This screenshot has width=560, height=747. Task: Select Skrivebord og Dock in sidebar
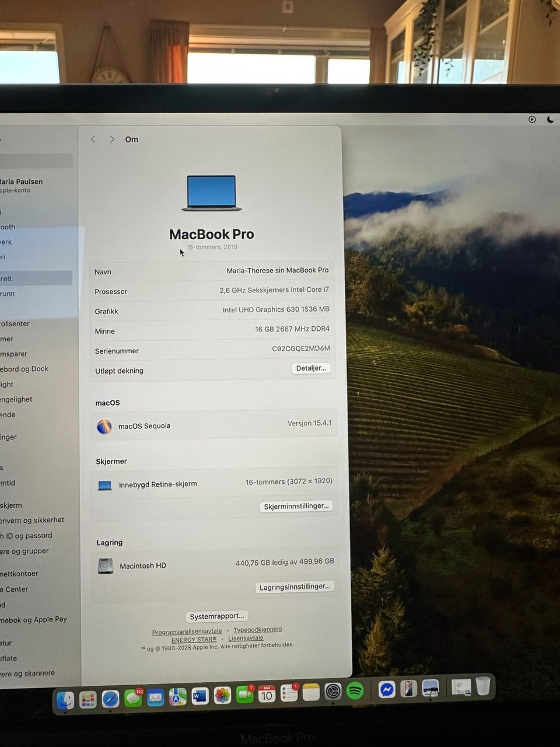click(24, 369)
